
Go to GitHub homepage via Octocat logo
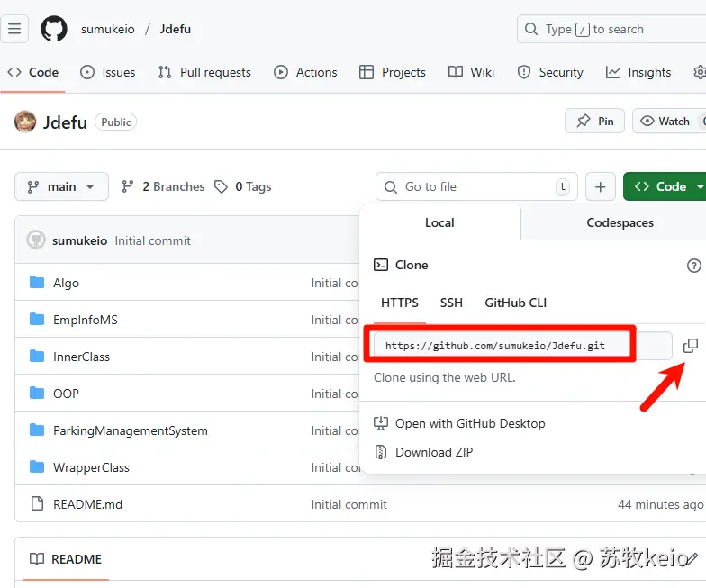coord(54,29)
